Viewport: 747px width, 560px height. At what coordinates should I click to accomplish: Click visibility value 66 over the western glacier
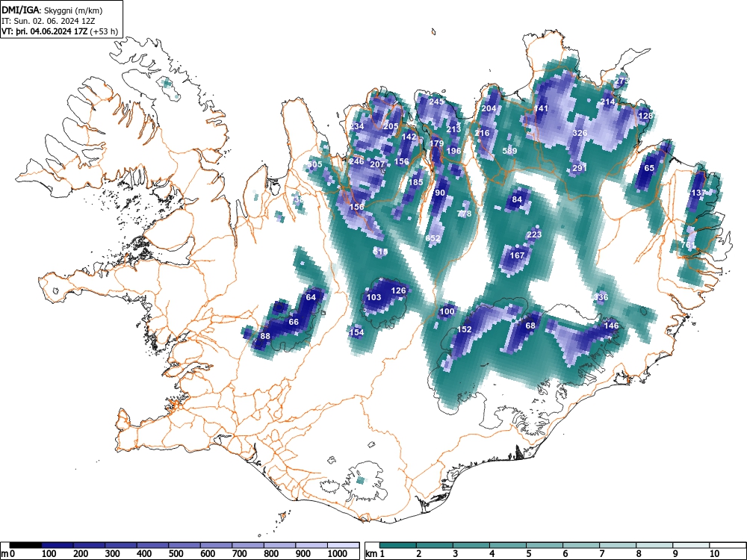[294, 323]
